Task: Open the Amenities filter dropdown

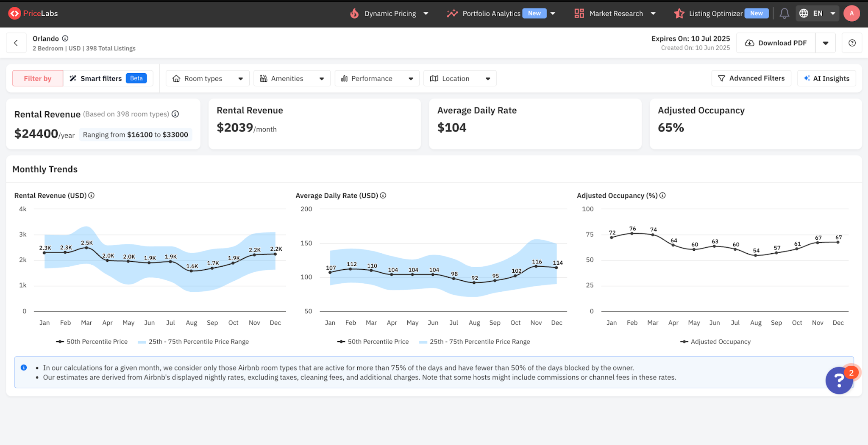Action: [x=292, y=78]
